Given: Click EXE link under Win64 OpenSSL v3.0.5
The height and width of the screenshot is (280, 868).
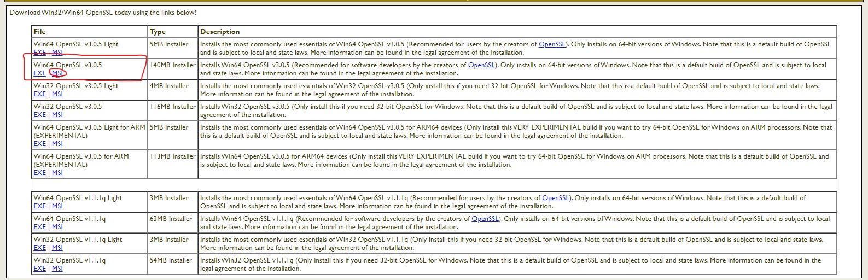Looking at the screenshot, I should (x=39, y=73).
